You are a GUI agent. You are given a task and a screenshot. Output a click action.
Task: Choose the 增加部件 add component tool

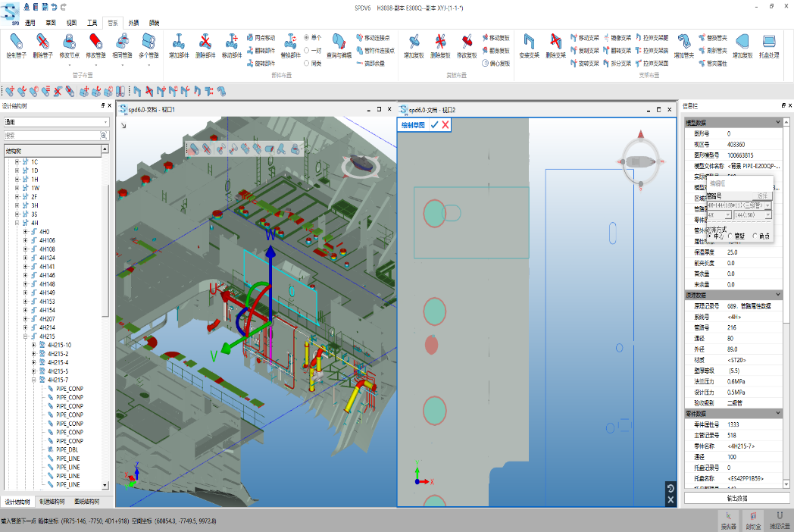[179, 45]
